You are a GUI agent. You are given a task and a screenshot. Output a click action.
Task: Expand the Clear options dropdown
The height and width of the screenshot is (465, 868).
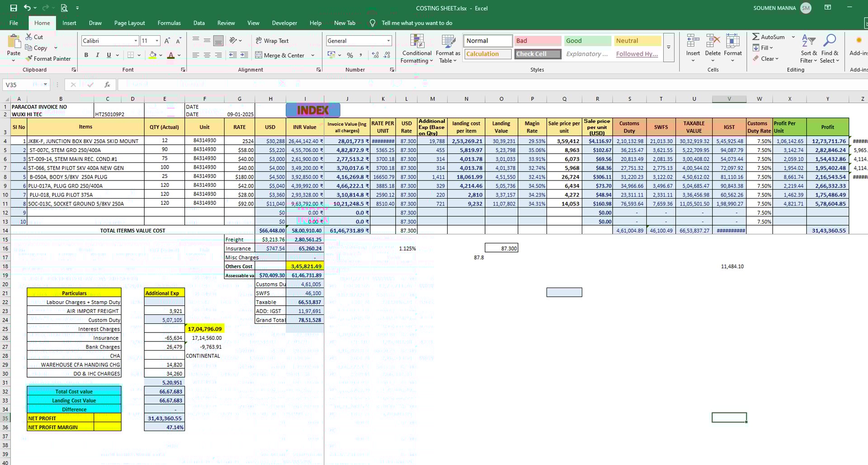pyautogui.click(x=777, y=59)
